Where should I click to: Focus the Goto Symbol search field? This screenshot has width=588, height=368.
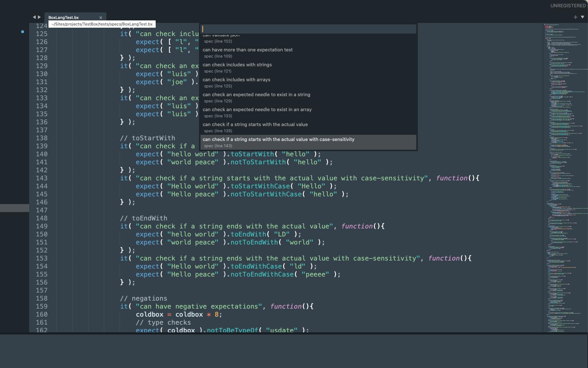(308, 29)
